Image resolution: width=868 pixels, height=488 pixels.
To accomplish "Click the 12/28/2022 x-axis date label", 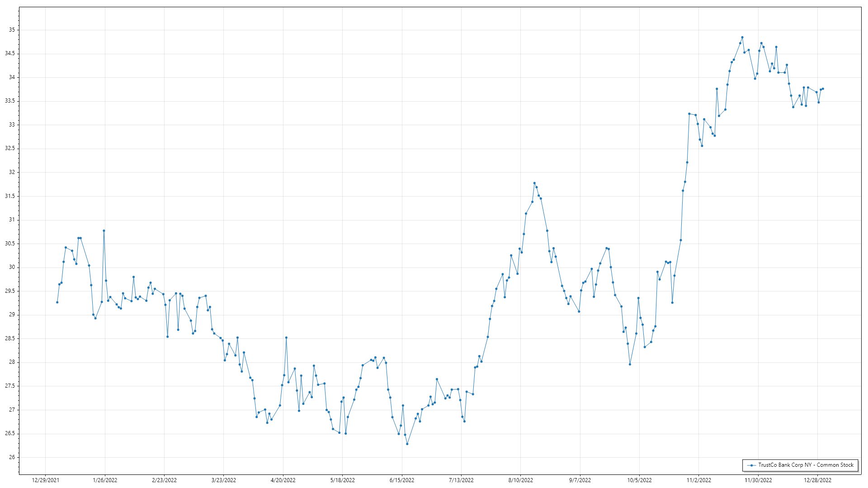I will (817, 480).
